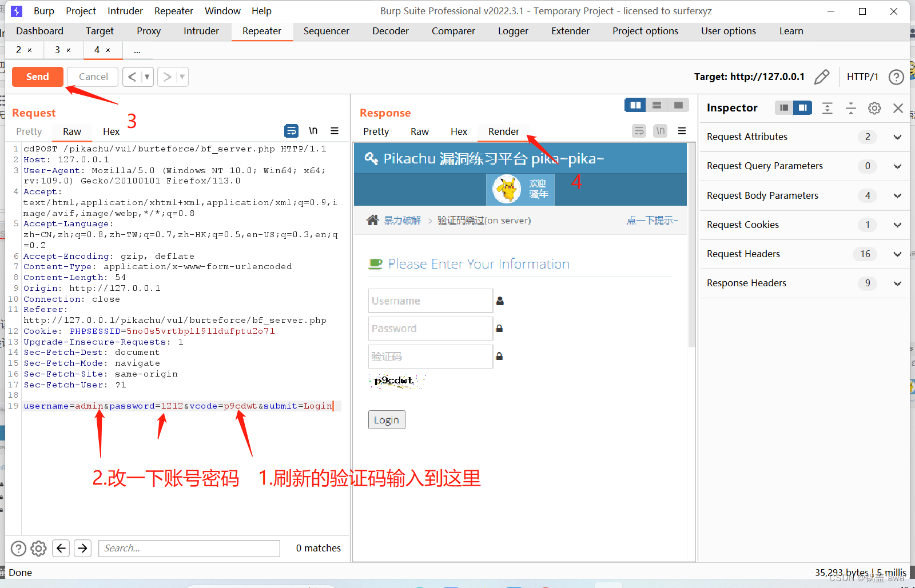Click the 暴力破解 breadcrumb link
The width and height of the screenshot is (915, 588).
coord(402,221)
